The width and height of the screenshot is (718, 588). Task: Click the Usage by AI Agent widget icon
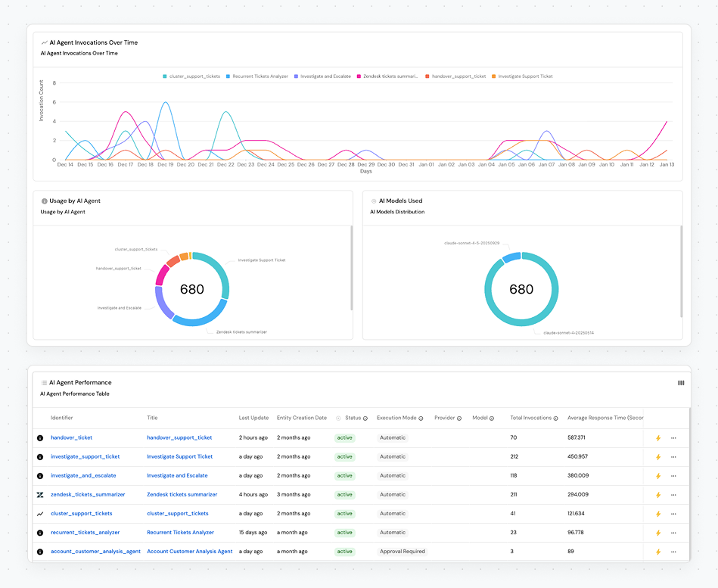tap(45, 201)
